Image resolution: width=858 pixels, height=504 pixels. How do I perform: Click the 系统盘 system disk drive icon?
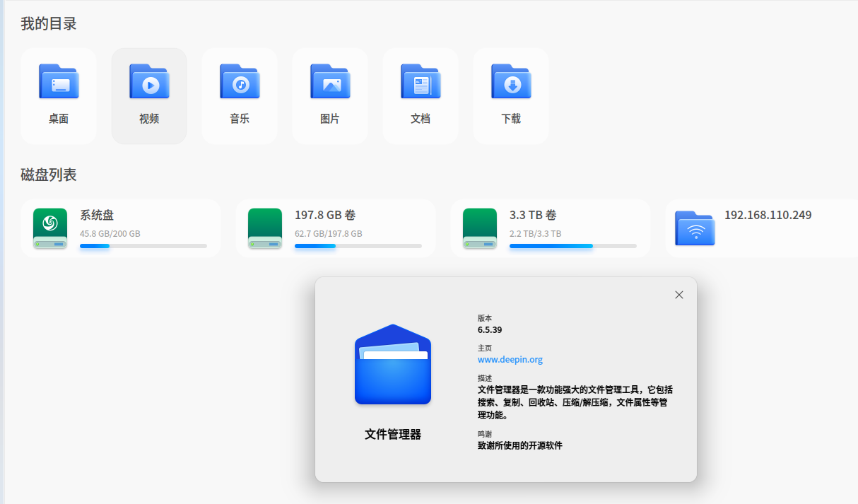pos(50,228)
